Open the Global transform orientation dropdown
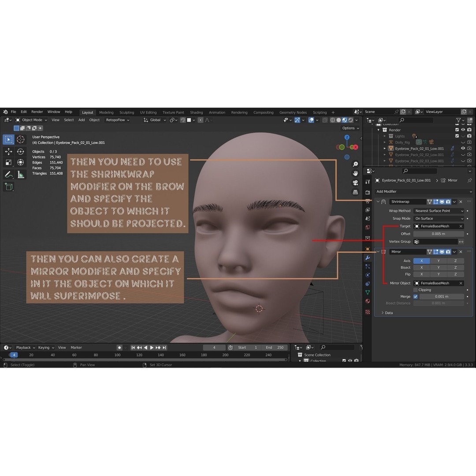Image resolution: width=476 pixels, height=476 pixels. (x=155, y=120)
